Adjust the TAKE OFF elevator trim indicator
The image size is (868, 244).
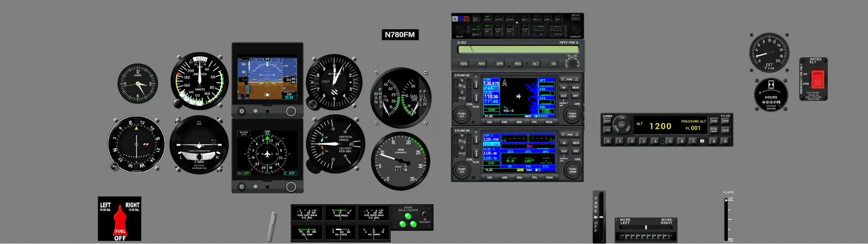pos(601,217)
